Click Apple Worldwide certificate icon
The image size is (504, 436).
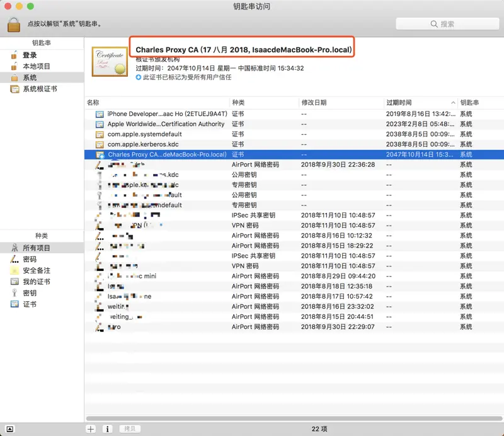click(100, 124)
